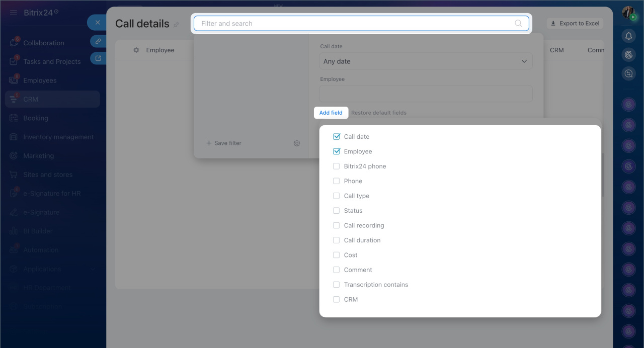Viewport: 644px width, 348px height.
Task: Click the notifications bell icon
Action: point(628,36)
